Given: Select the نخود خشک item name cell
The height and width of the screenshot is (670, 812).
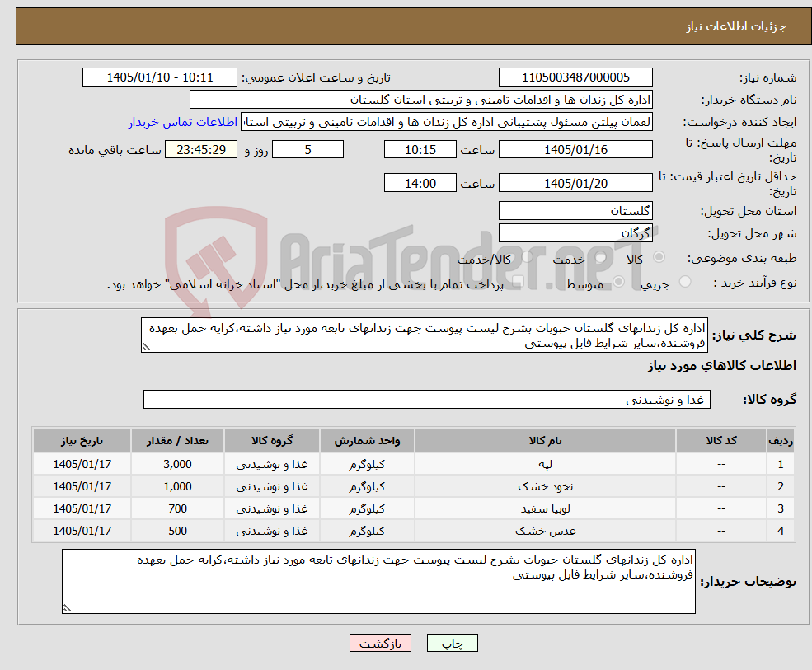Looking at the screenshot, I should 545,486.
